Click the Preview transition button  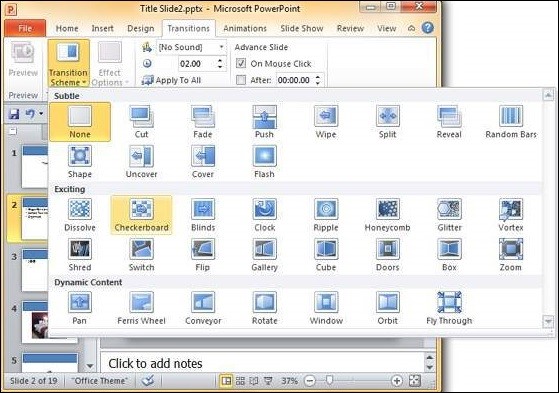pyautogui.click(x=23, y=59)
